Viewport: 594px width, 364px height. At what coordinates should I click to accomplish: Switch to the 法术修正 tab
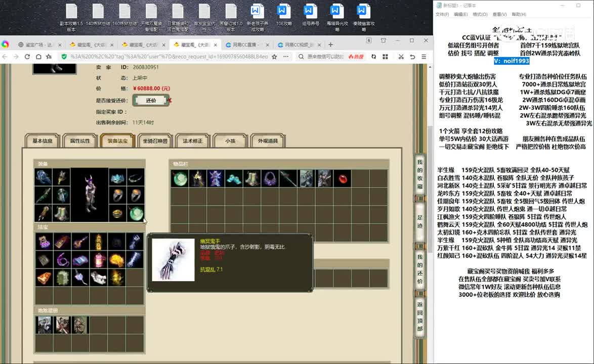pos(192,141)
